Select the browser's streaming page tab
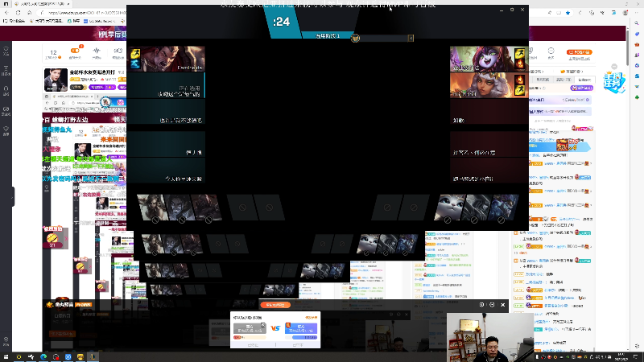The width and height of the screenshot is (644, 362). (42, 4)
